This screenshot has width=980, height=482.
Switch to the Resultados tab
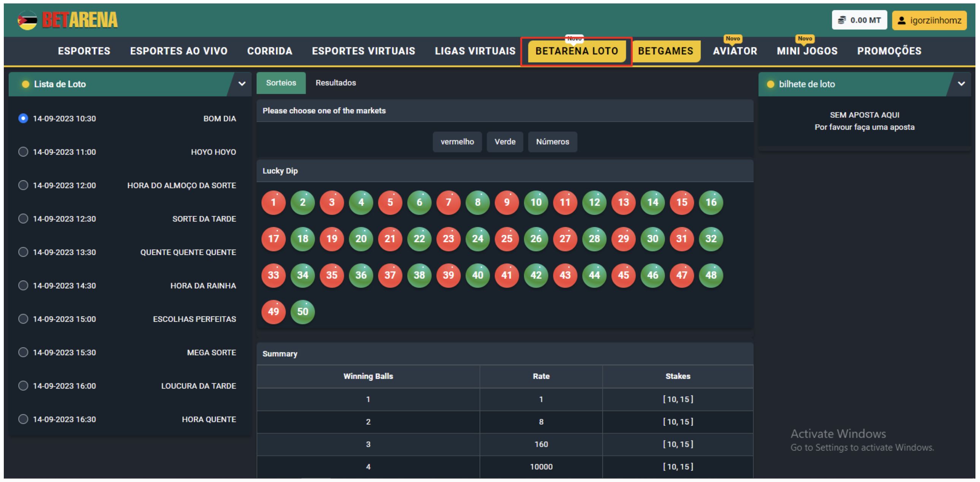335,83
